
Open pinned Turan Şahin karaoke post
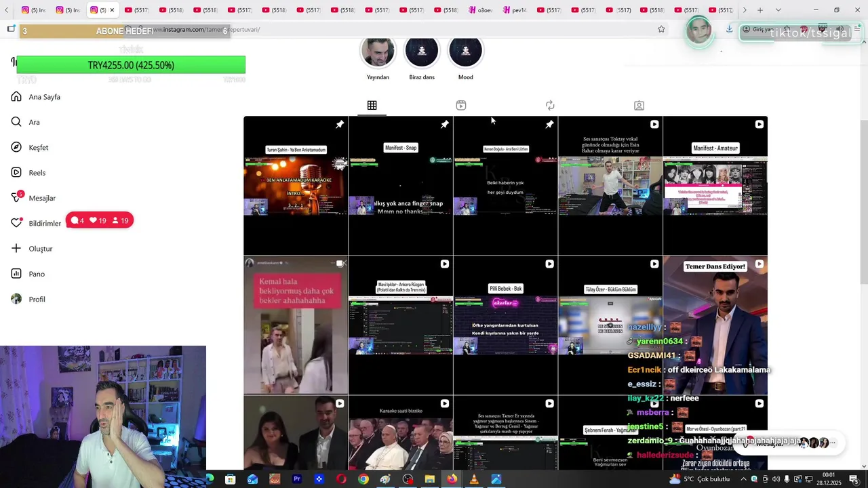[x=296, y=186]
